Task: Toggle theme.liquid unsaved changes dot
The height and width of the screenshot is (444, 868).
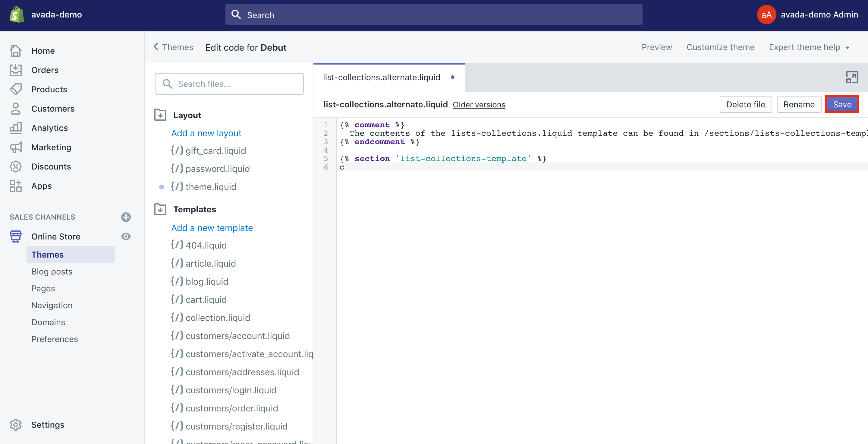Action: click(161, 186)
